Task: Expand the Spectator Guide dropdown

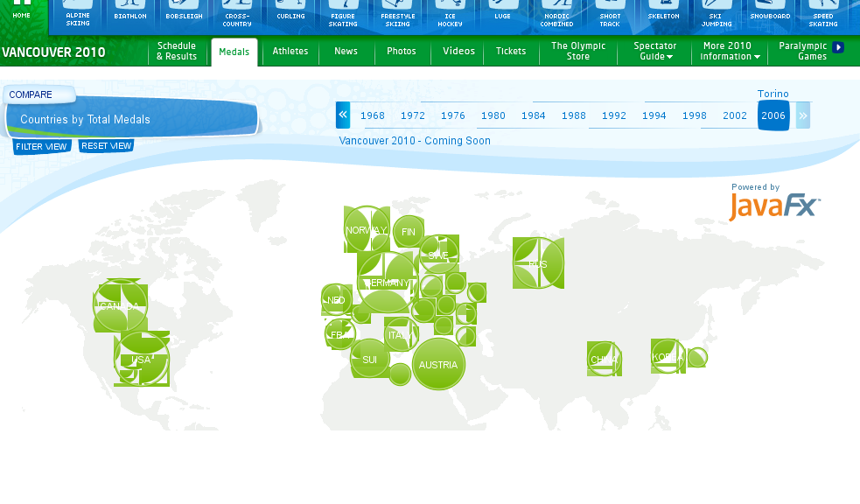Action: [x=654, y=52]
